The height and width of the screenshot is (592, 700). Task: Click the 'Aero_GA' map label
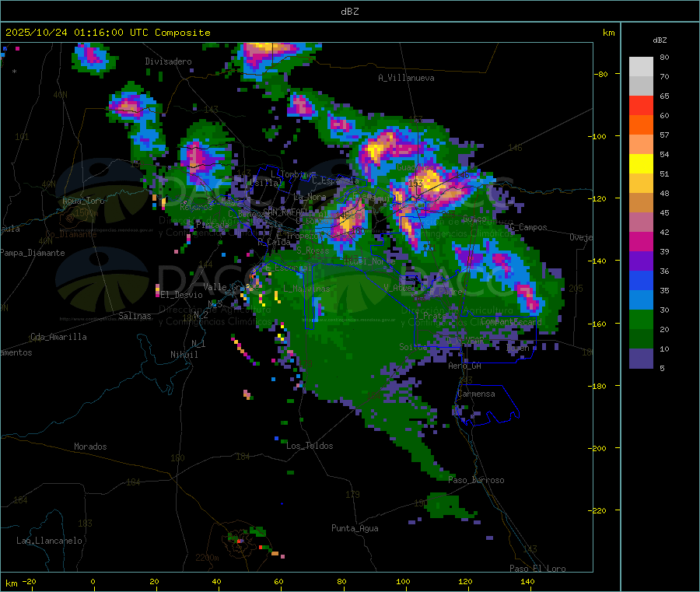pyautogui.click(x=465, y=366)
